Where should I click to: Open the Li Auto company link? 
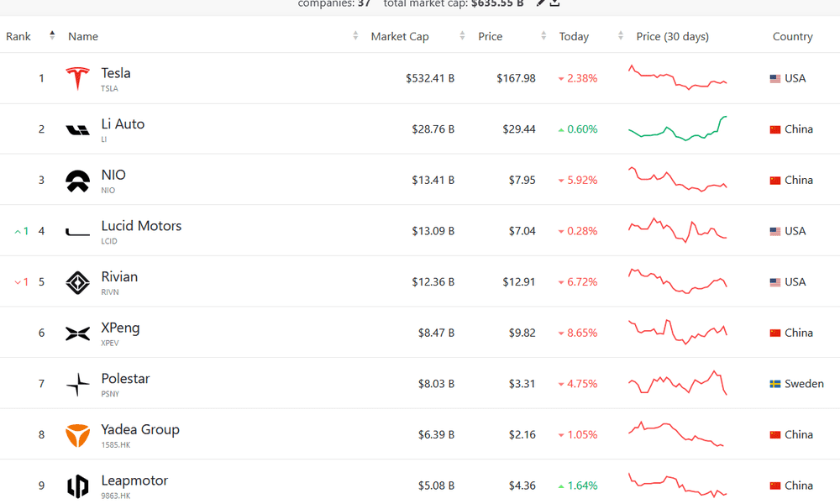[123, 123]
